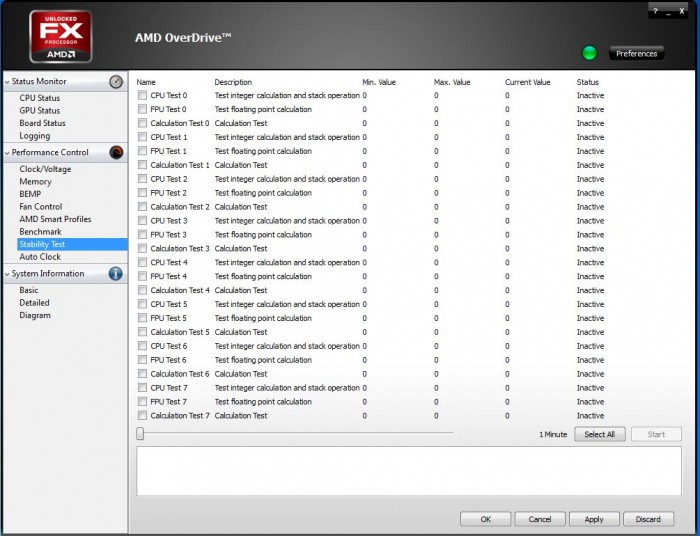Tick the FPU Test 5 checkbox
Screen dimensions: 700x536
(142, 318)
